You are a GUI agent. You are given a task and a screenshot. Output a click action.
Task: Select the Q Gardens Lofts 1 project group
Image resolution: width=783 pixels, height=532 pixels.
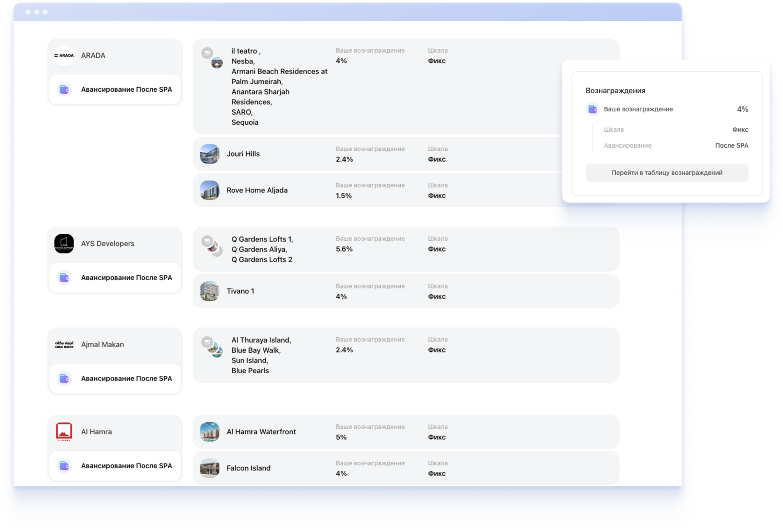click(262, 249)
